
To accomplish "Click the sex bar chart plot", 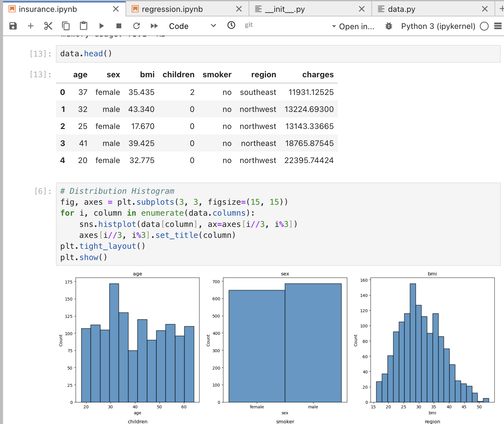I will tap(285, 340).
